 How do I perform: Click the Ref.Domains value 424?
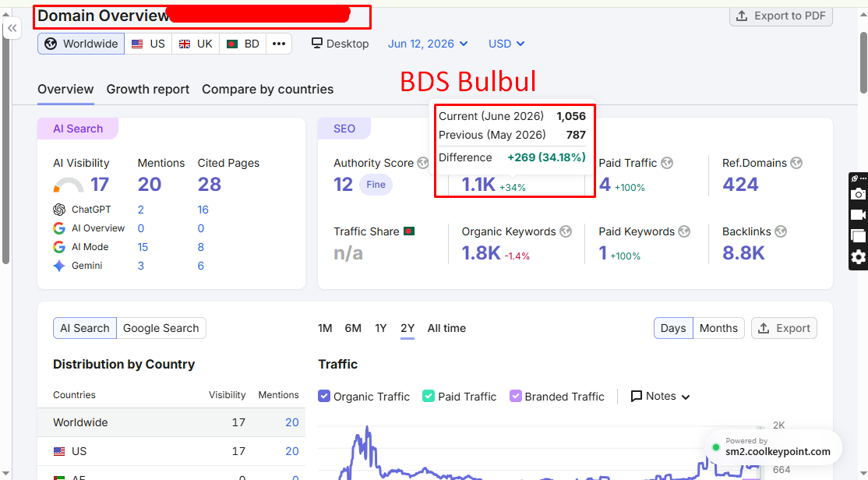740,185
